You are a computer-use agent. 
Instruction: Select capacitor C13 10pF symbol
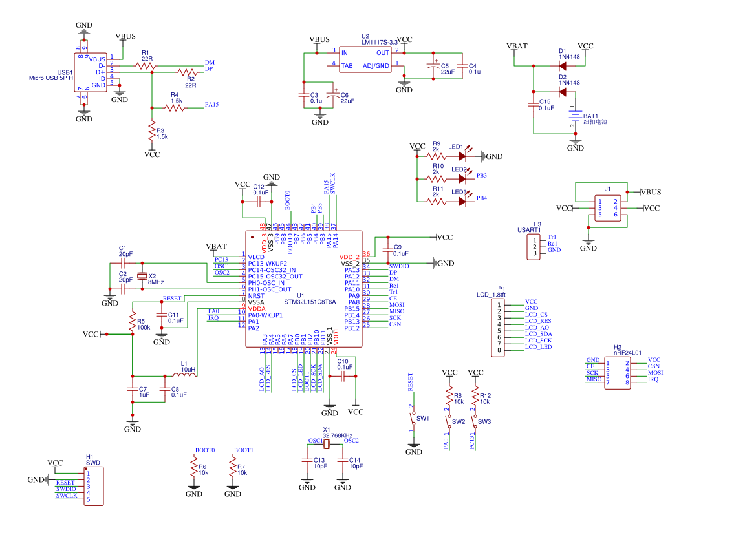click(307, 460)
